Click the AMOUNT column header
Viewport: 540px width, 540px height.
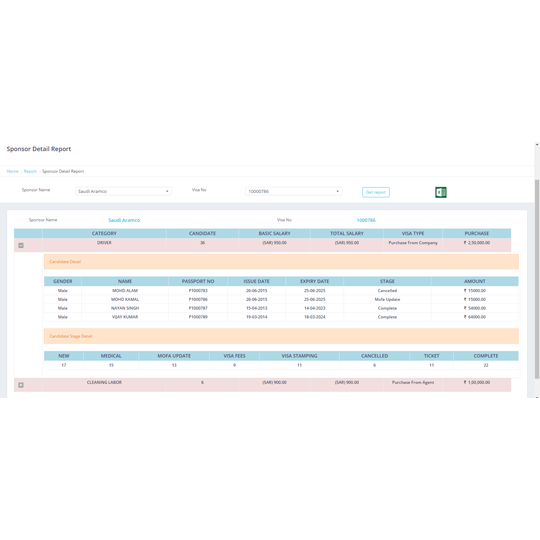(x=475, y=281)
